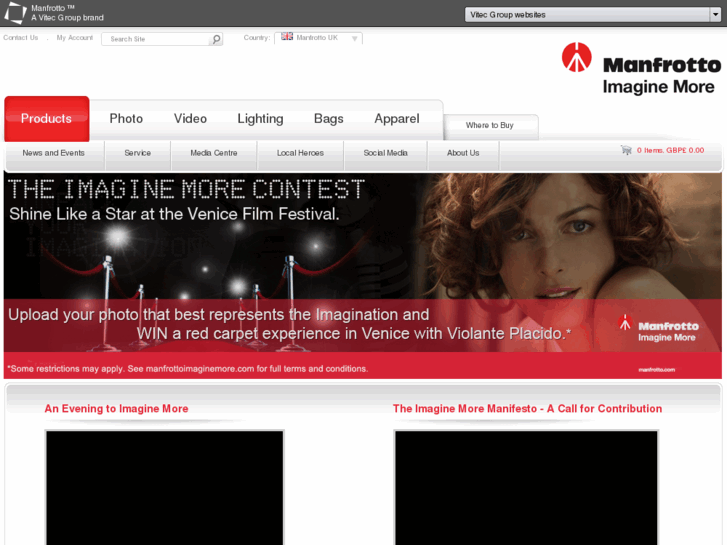The height and width of the screenshot is (545, 727).
Task: Open the Media Centre menu item
Action: click(214, 153)
